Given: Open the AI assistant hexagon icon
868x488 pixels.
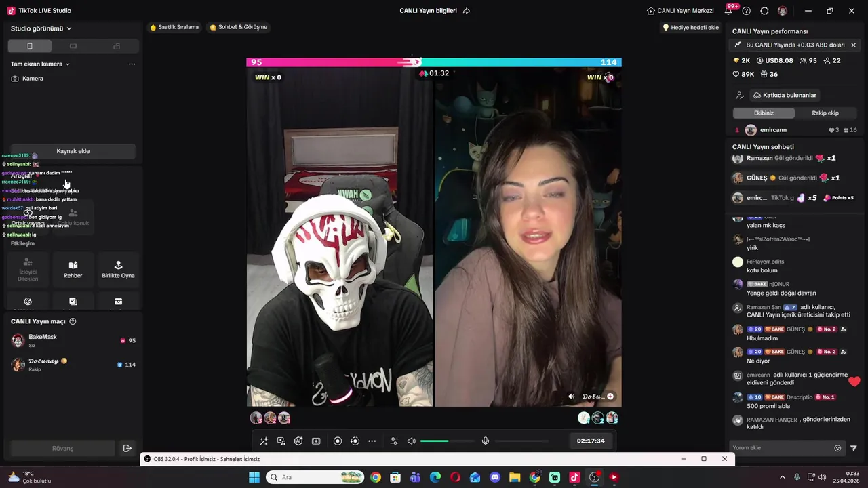Looking at the screenshot, I should tap(298, 441).
